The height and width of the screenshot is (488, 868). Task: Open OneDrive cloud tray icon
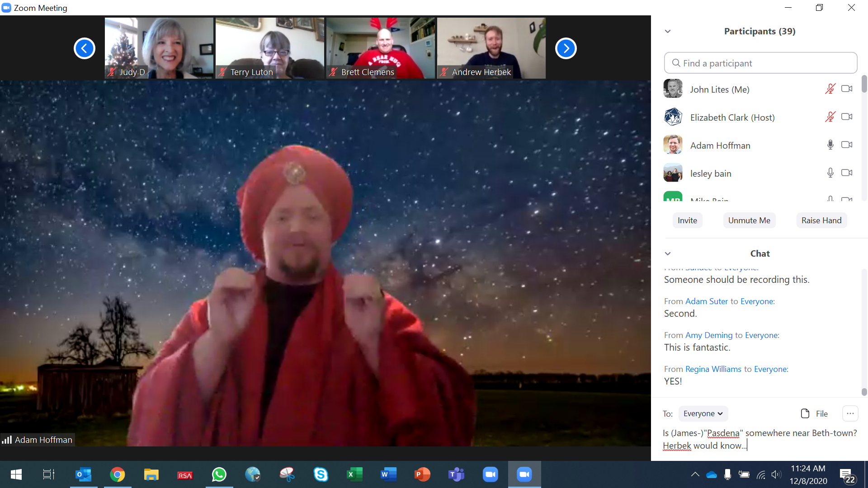[x=712, y=474]
